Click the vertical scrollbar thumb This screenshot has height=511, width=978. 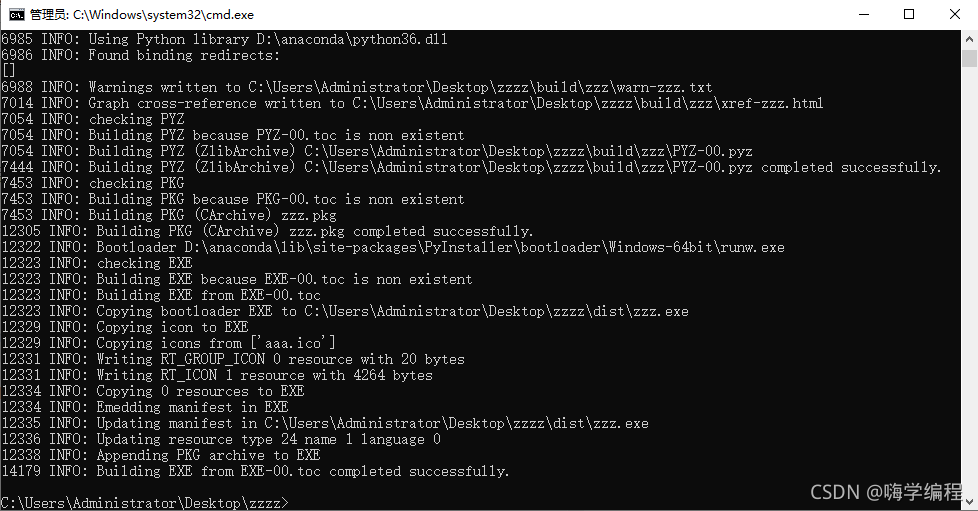[x=969, y=59]
